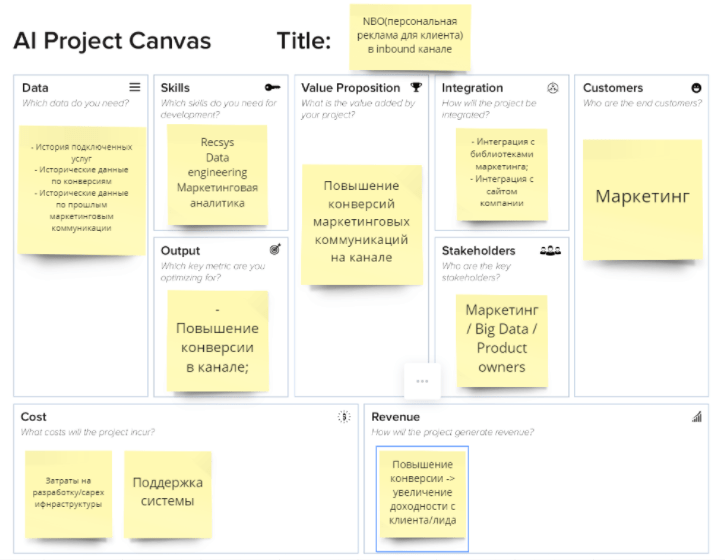Select the Интеграция с библиотеками маркетинга note
Image resolution: width=725 pixels, height=560 pixels.
pyautogui.click(x=502, y=174)
